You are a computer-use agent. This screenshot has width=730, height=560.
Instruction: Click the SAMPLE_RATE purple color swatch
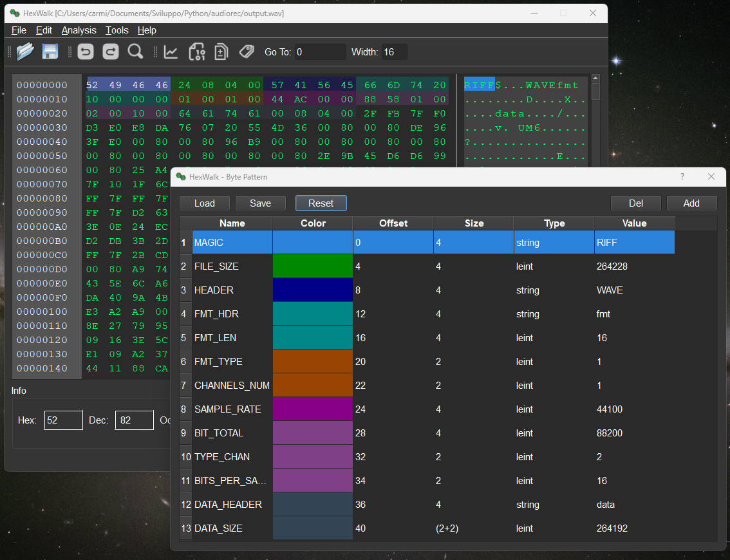[x=313, y=409]
